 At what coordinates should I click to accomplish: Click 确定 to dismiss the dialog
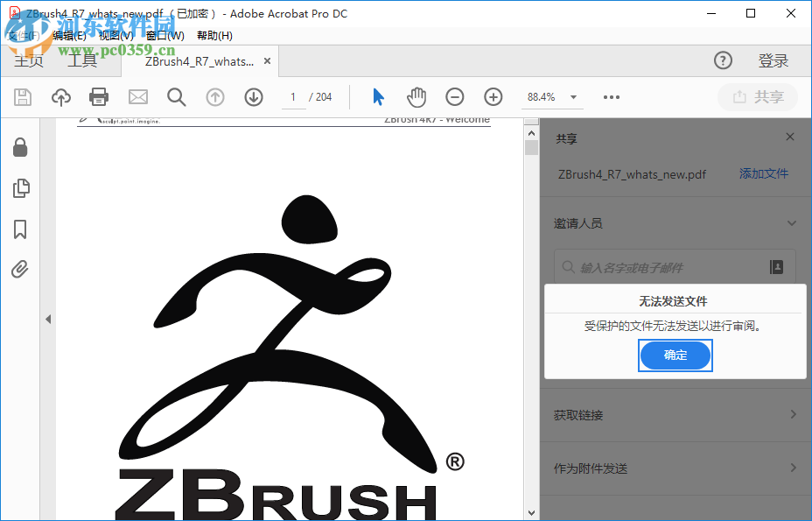click(675, 356)
